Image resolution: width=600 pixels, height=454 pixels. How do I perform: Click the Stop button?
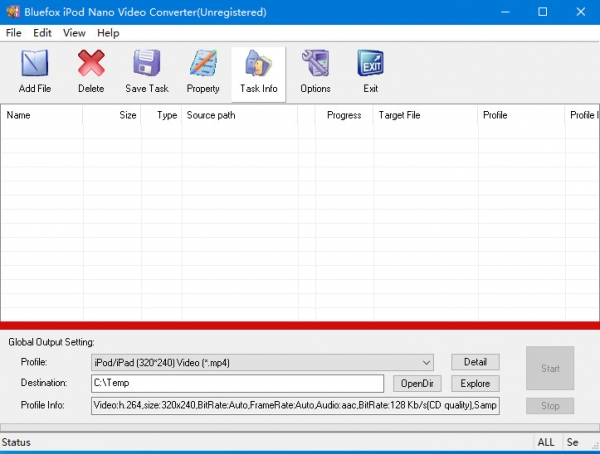tap(550, 406)
